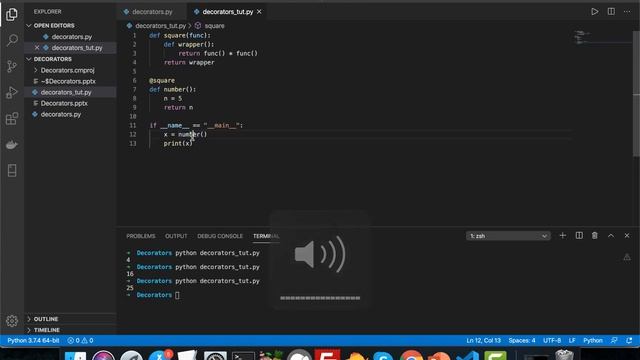Click on line number 11 in gutter

point(133,125)
